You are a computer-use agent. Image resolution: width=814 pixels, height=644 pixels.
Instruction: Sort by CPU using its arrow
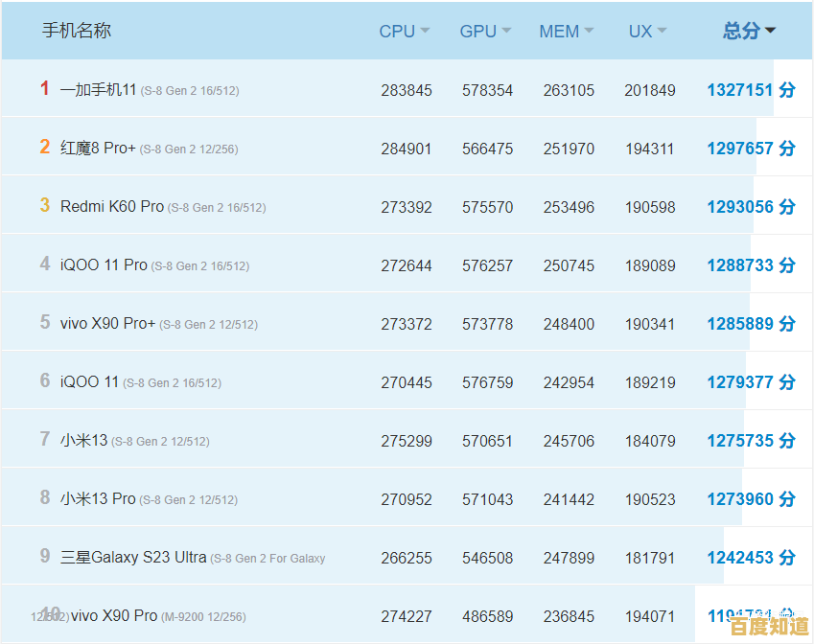[425, 31]
